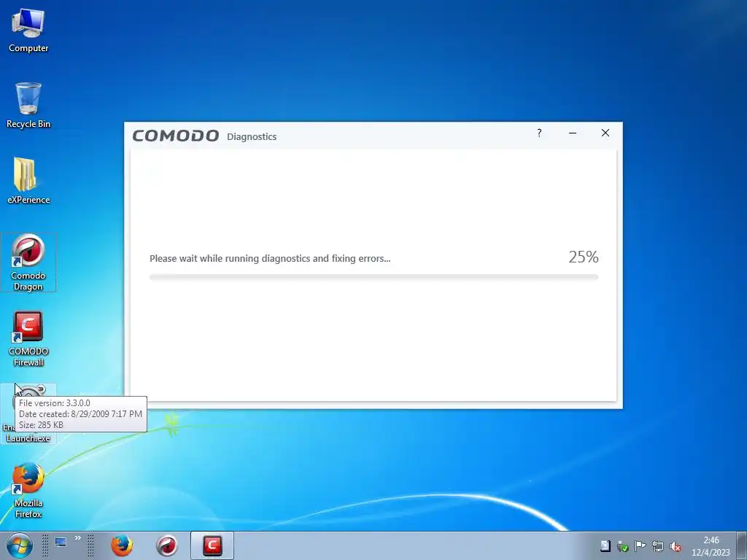Screen dimensions: 747x560
Task: Select the Comodo Dragon desktop shortcut
Action: pos(28,262)
